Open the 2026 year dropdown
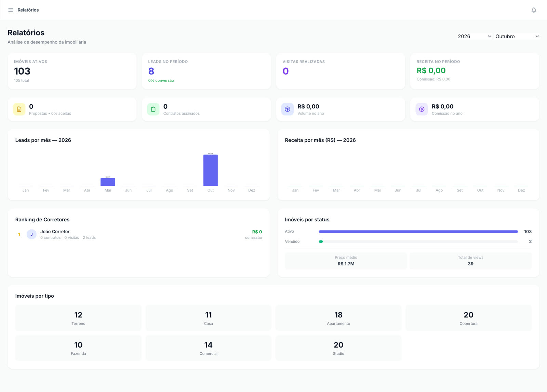 (475, 36)
